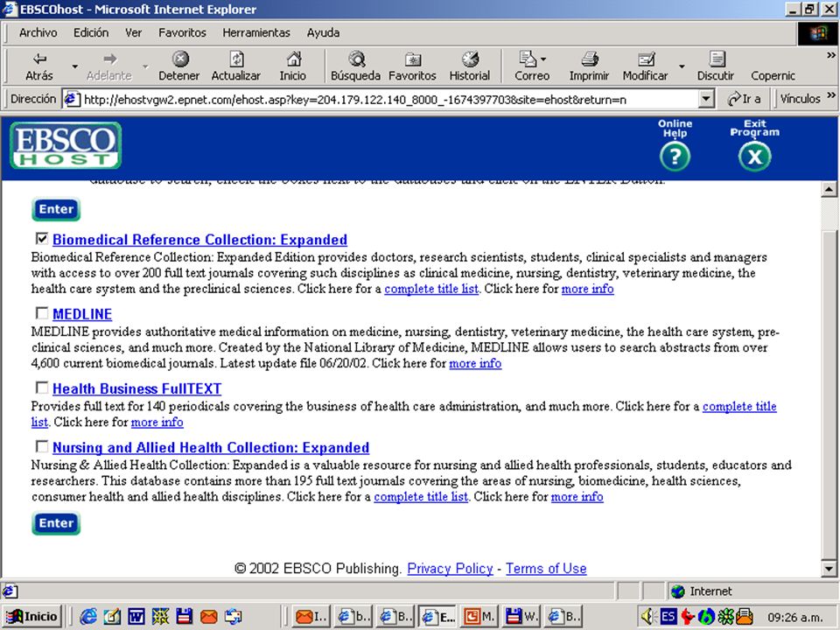Open Biomedical complete title list link
Viewport: 840px width, 630px height.
click(431, 289)
